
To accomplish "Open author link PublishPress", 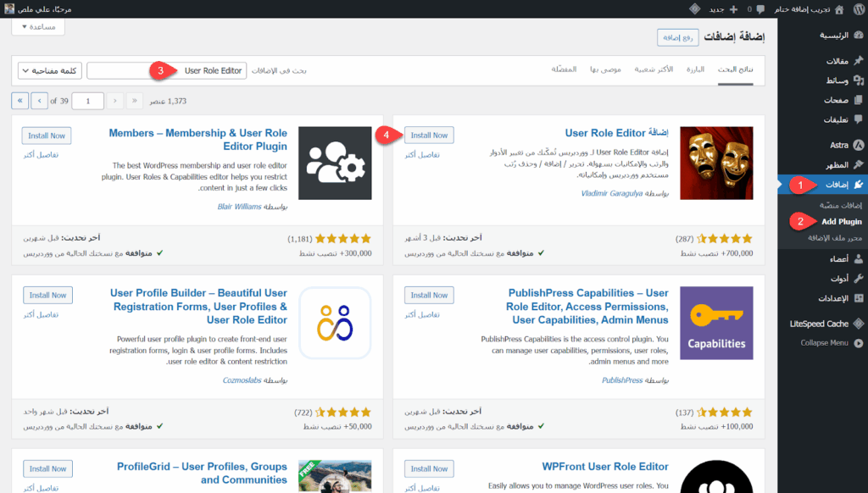I will click(x=622, y=380).
